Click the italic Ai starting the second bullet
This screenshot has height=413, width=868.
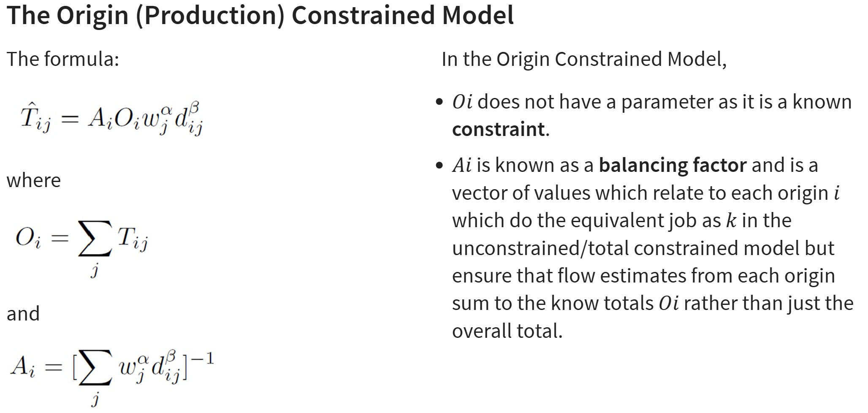click(462, 165)
